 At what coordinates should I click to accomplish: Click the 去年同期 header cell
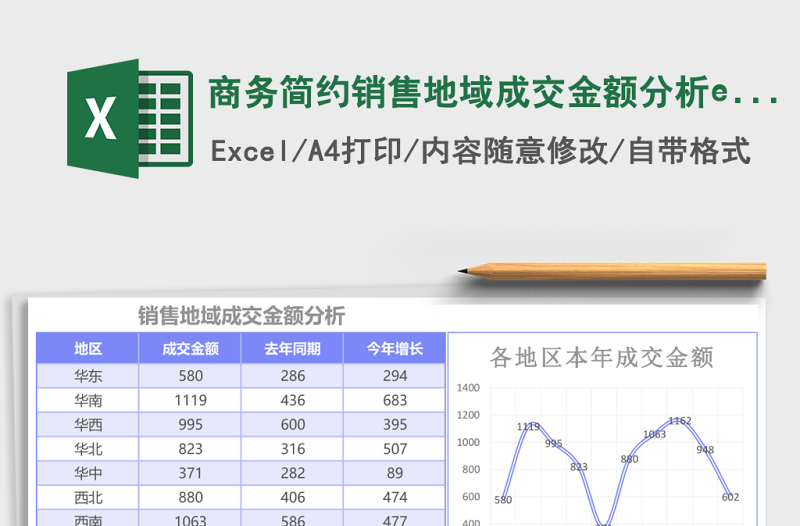click(292, 349)
